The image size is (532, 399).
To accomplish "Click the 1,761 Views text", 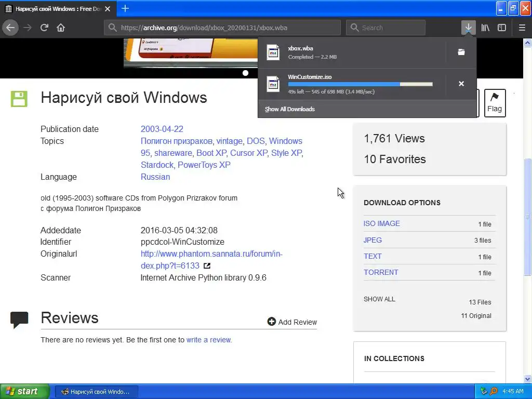I will point(394,138).
